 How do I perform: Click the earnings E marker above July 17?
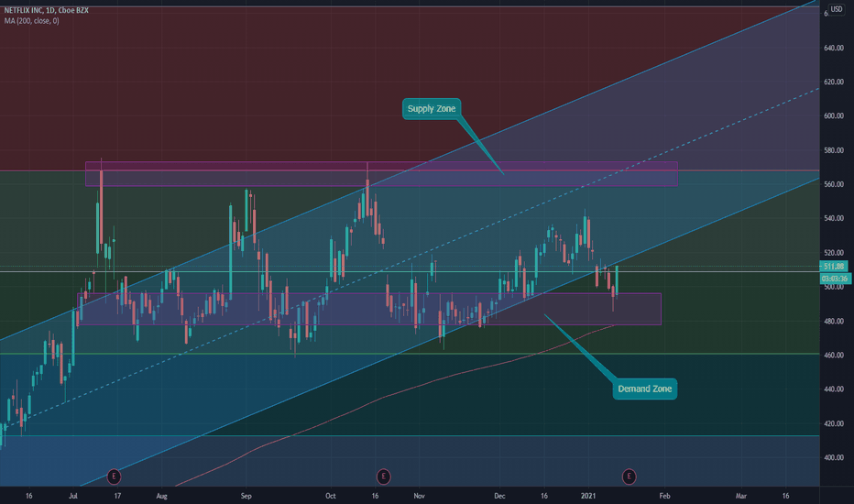pos(114,477)
